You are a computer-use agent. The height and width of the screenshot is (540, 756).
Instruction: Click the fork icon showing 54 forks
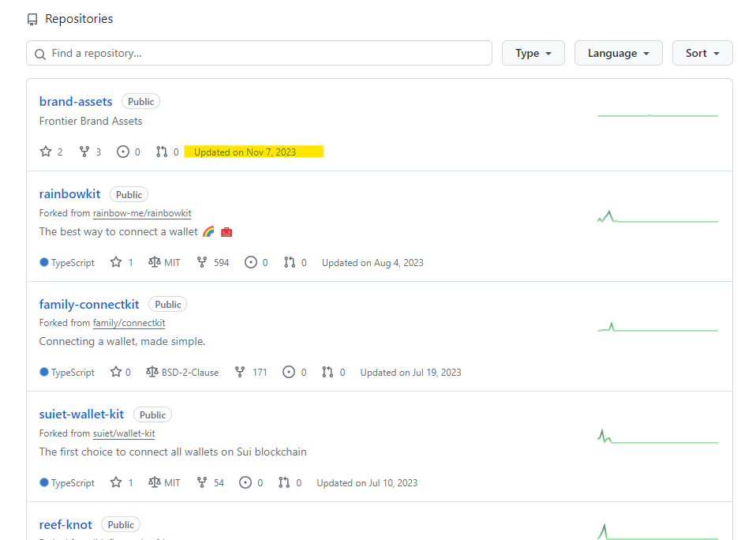click(202, 482)
